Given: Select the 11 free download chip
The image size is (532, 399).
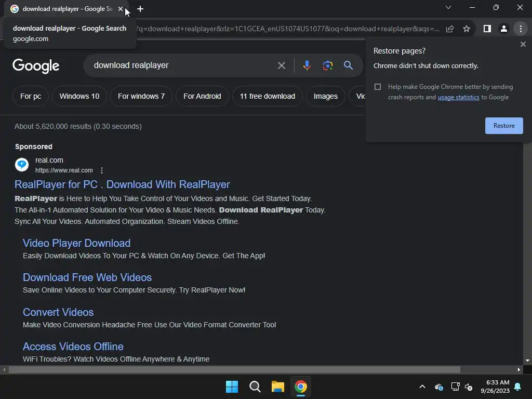Looking at the screenshot, I should 268,96.
